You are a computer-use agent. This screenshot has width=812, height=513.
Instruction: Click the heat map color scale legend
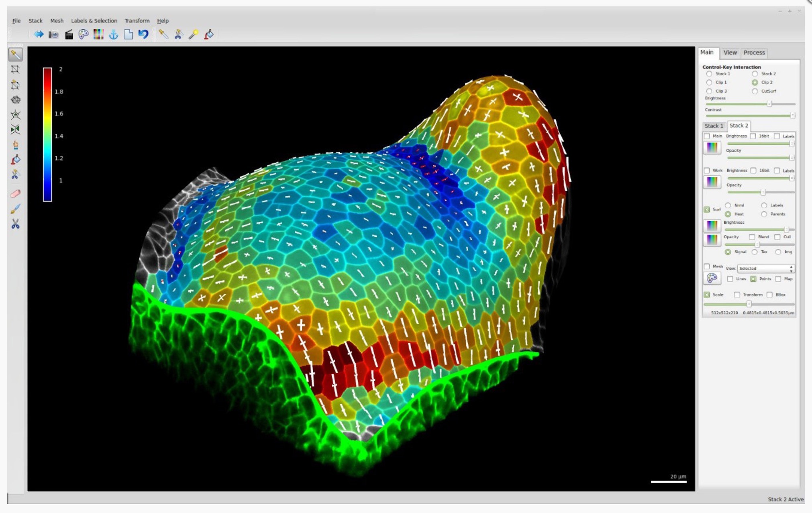(47, 134)
